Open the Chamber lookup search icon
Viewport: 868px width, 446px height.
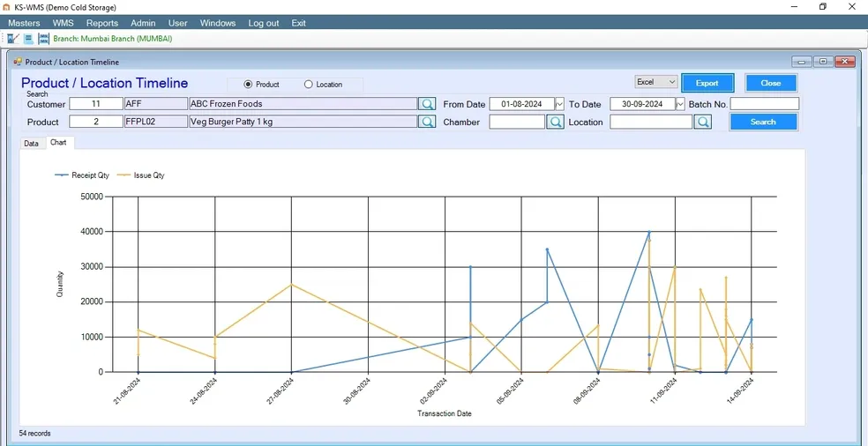coord(555,123)
